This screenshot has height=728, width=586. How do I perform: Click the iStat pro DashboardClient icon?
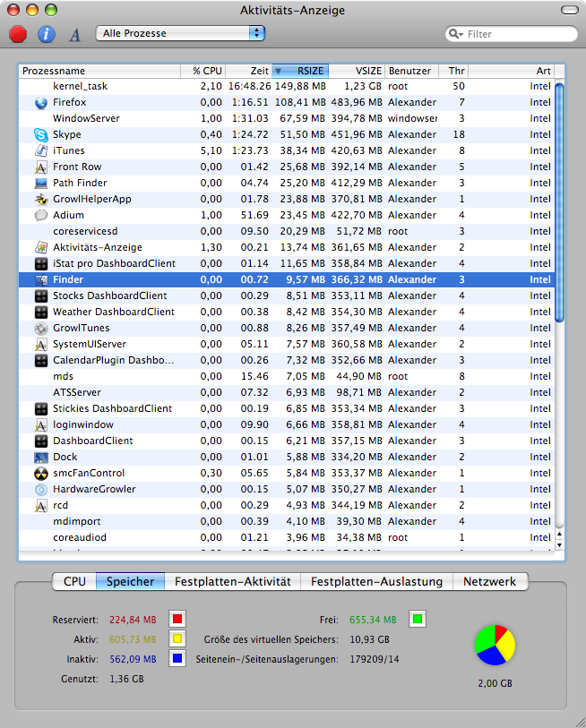click(41, 264)
